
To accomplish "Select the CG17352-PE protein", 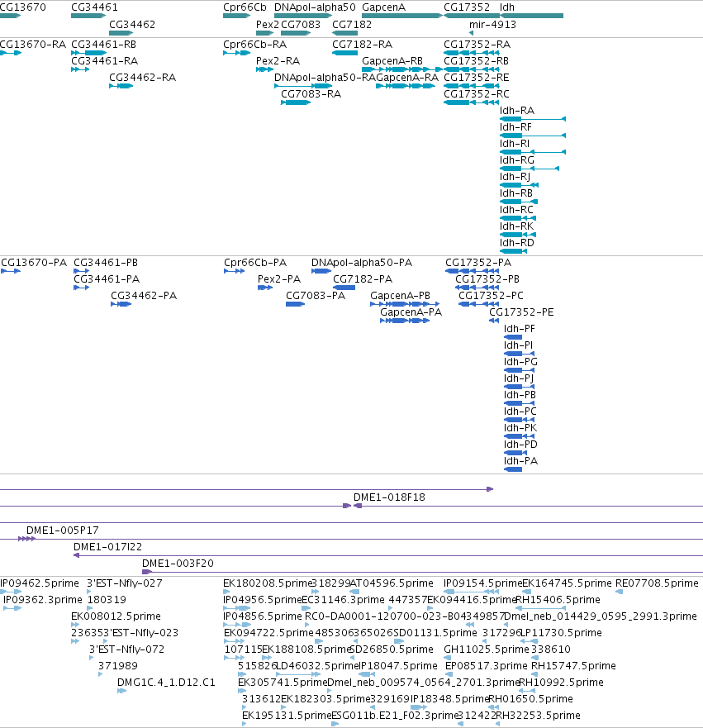I will coord(521,312).
